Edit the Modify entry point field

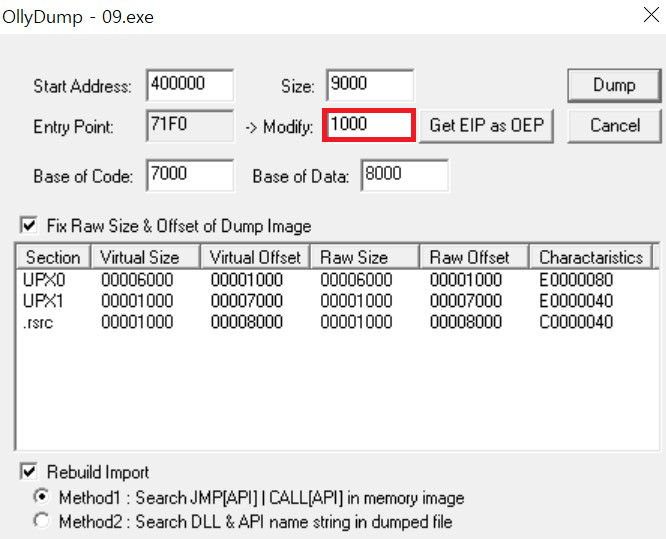coord(369,125)
